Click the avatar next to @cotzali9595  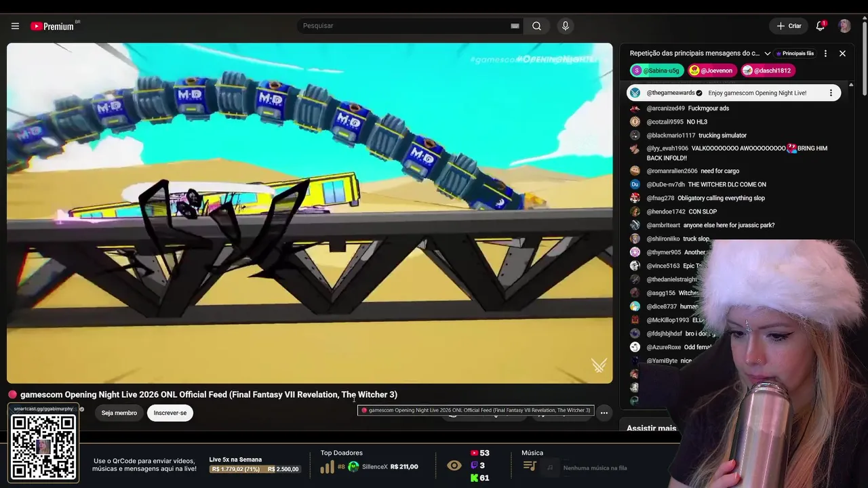635,122
